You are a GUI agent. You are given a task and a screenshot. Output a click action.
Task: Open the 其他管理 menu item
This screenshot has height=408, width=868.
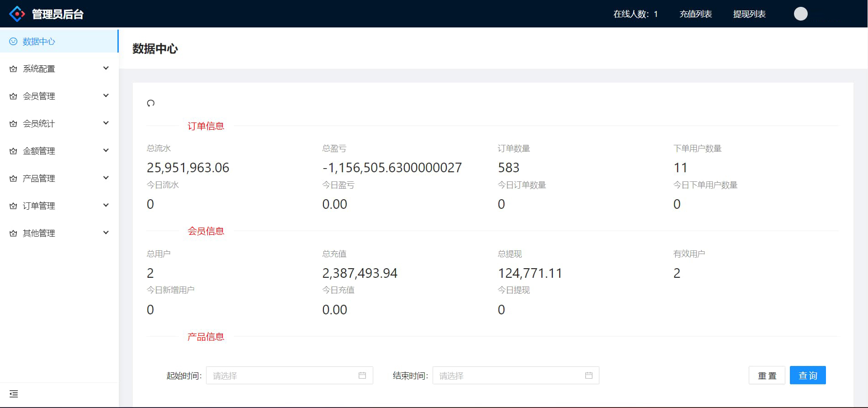pyautogui.click(x=59, y=233)
